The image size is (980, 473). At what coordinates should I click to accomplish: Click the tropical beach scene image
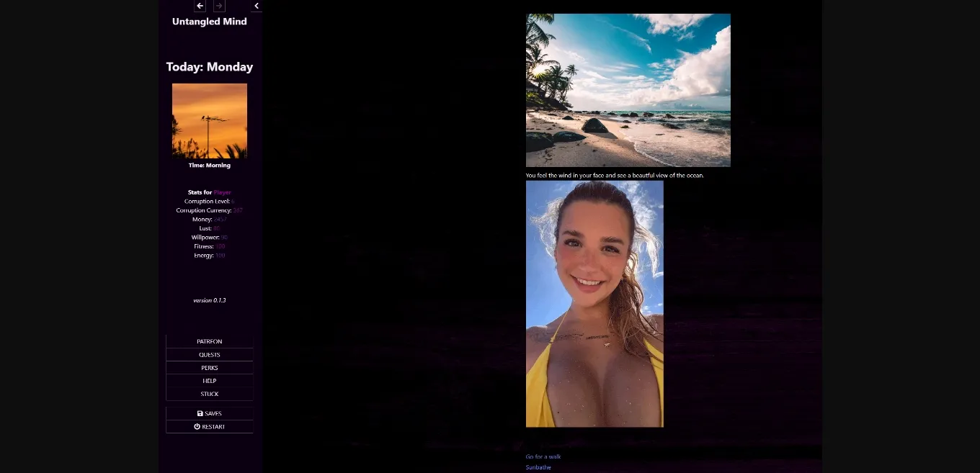tap(628, 90)
